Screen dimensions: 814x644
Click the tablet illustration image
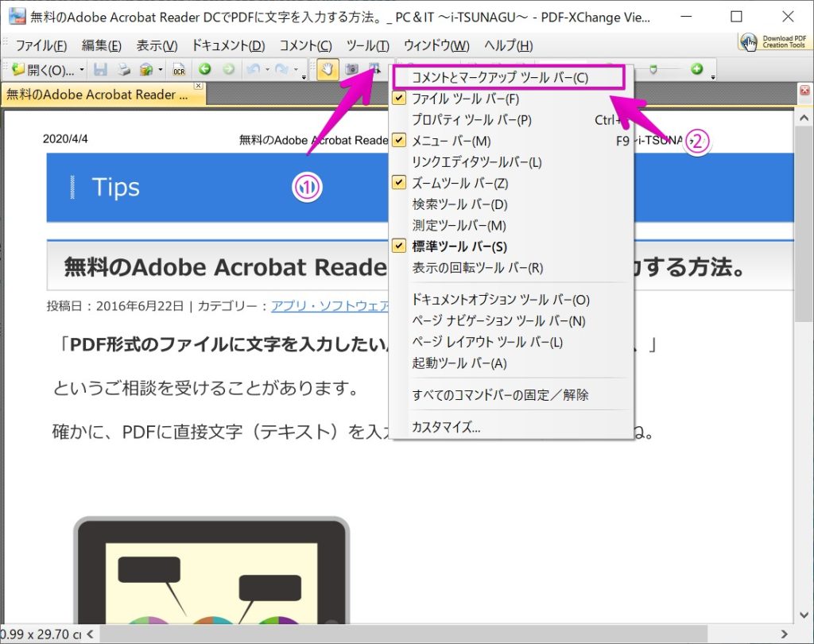click(211, 570)
